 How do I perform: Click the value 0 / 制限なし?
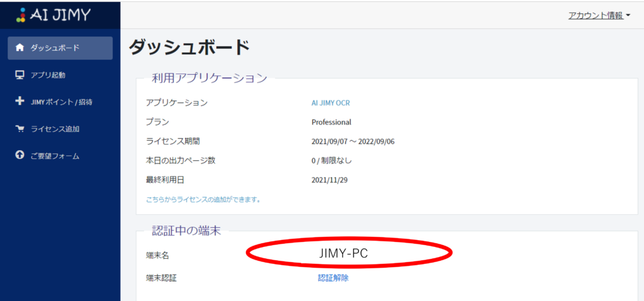331,161
